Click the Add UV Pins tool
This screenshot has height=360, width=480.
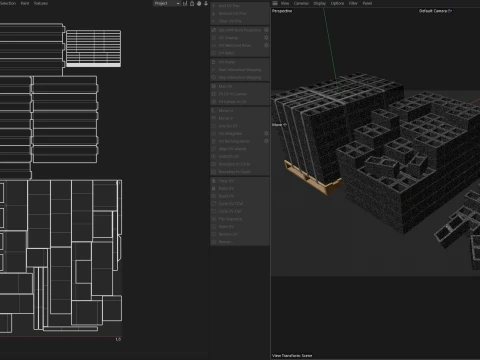tap(240, 6)
